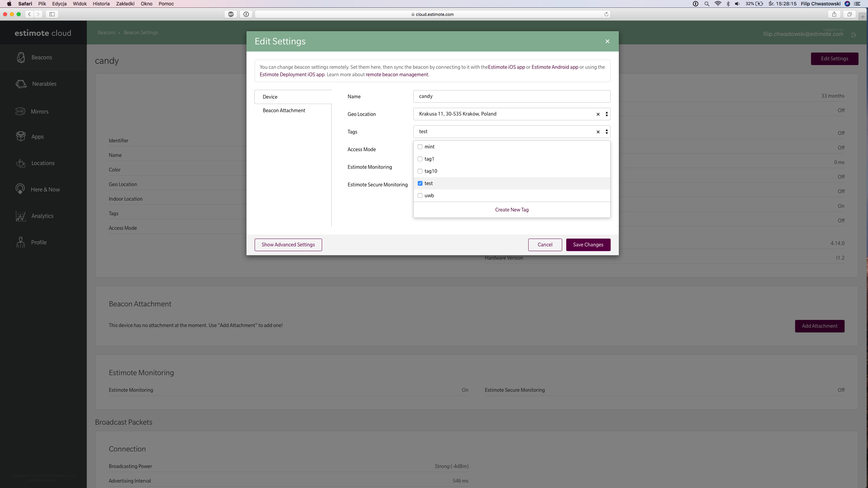Uncheck the test tag checkbox
868x488 pixels.
[x=420, y=183]
